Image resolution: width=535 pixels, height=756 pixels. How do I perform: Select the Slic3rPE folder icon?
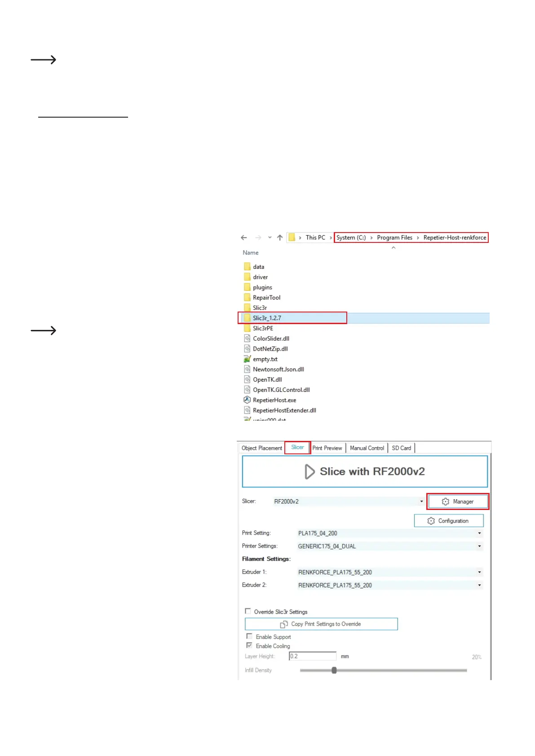247,328
